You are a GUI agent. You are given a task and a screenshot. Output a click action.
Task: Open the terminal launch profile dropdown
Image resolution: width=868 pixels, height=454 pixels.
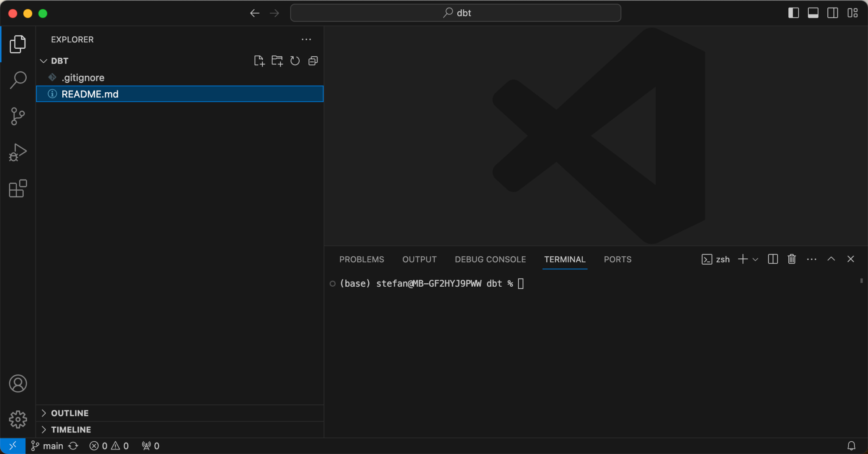pos(755,259)
